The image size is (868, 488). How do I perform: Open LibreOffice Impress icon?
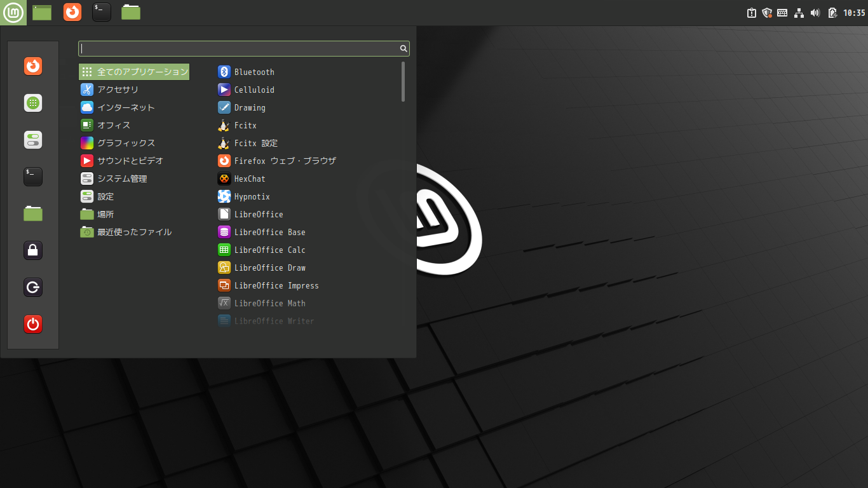tap(224, 285)
